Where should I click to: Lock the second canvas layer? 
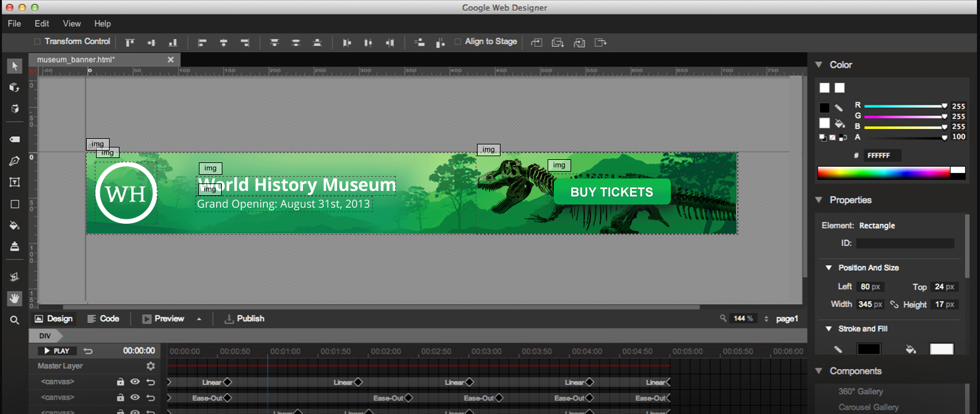click(x=121, y=397)
